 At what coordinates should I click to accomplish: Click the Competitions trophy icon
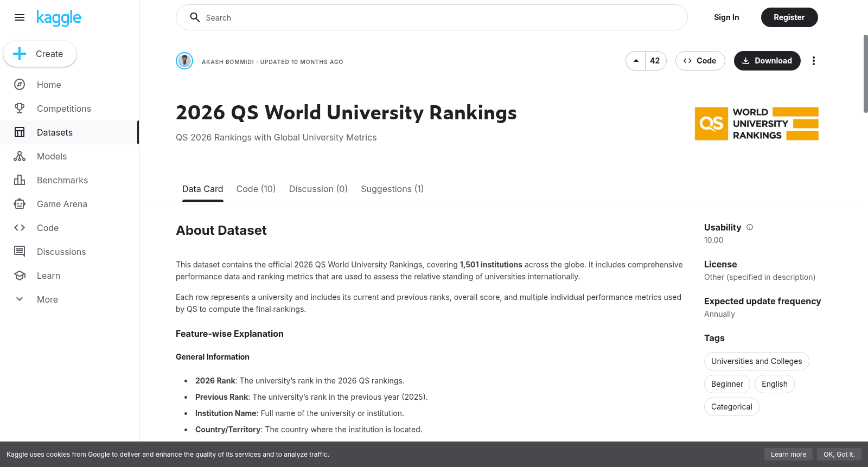click(x=20, y=108)
